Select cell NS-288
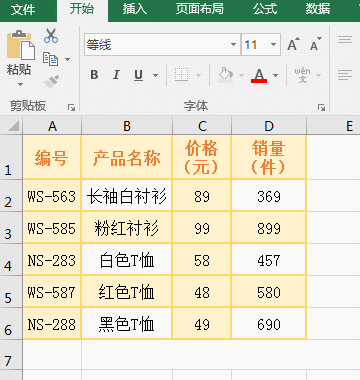Screen dimensions: 360x380 (x=52, y=324)
